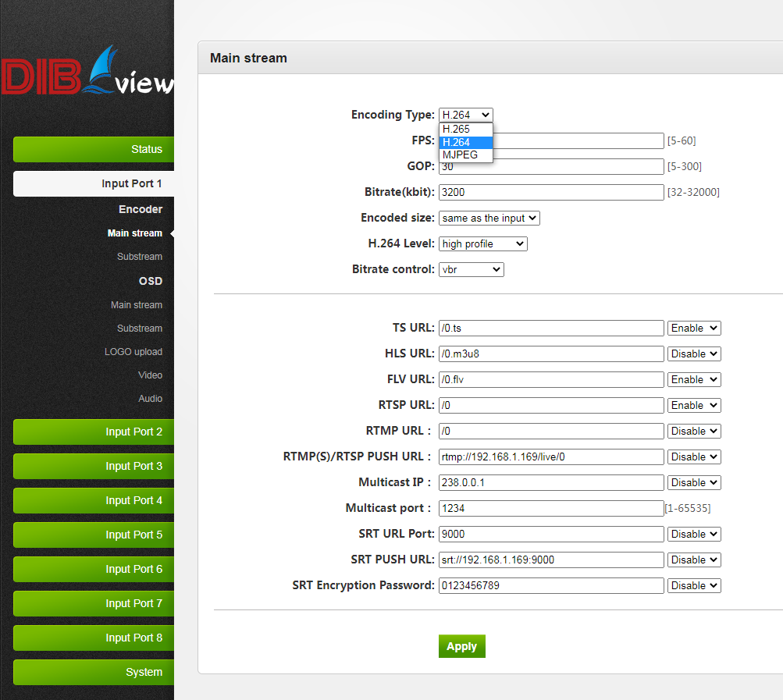This screenshot has width=783, height=700.
Task: Focus the RTMP(S)/RTSP PUSH URL field
Action: 550,457
